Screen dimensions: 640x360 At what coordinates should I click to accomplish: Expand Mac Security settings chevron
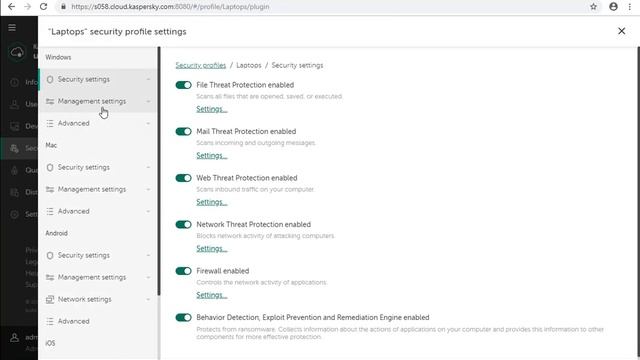(148, 167)
